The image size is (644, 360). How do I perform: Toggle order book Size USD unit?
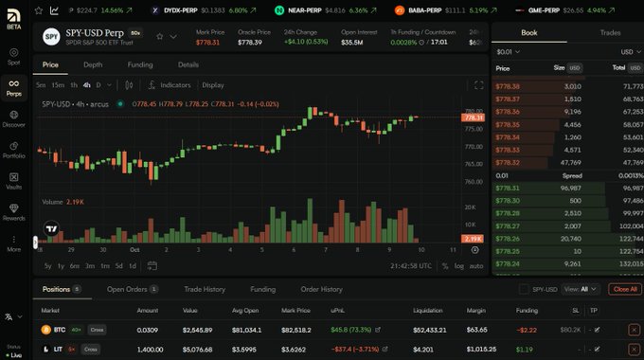(x=574, y=68)
